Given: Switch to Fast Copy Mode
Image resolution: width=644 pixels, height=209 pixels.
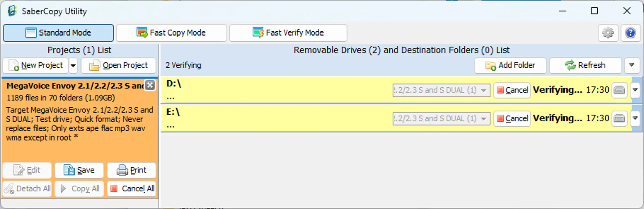Looking at the screenshot, I should 171,33.
